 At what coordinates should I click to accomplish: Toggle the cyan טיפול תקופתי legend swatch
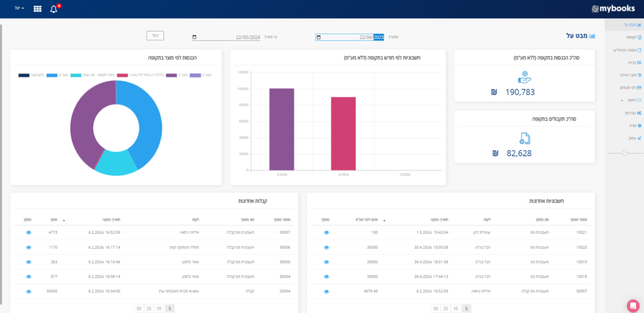(76, 76)
